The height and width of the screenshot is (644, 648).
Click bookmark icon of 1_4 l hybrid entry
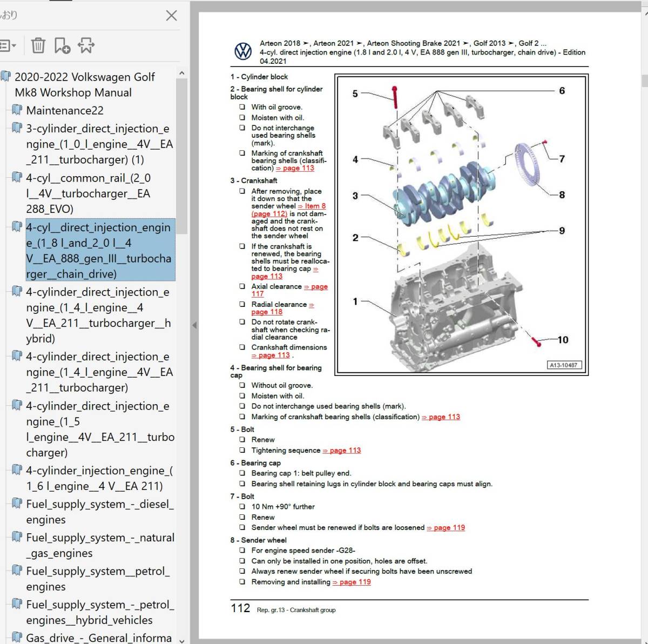(x=17, y=292)
